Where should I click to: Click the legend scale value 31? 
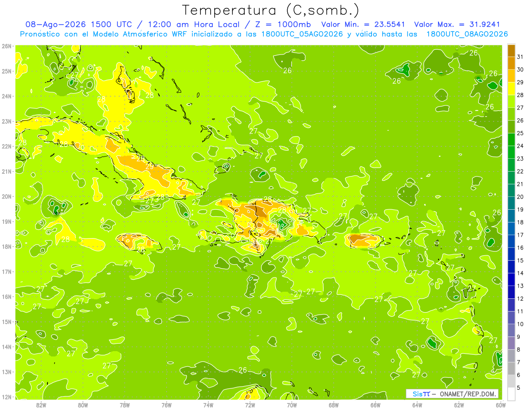(520, 56)
